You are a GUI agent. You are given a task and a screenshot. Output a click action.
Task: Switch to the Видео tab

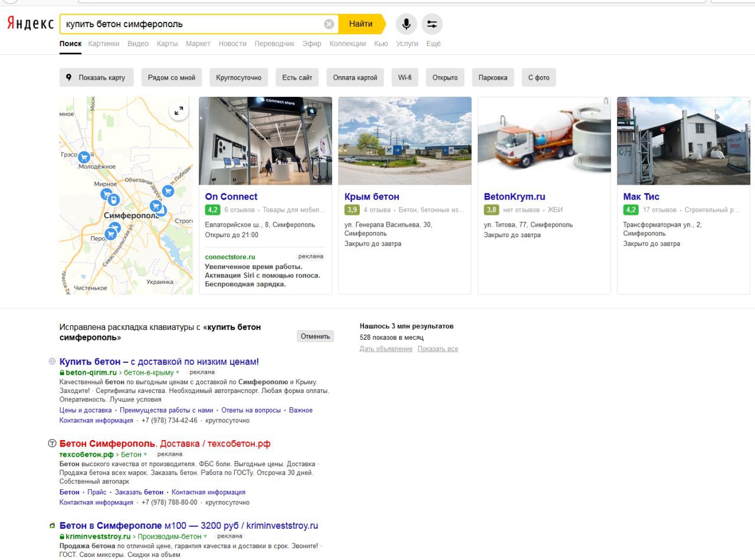pos(138,44)
